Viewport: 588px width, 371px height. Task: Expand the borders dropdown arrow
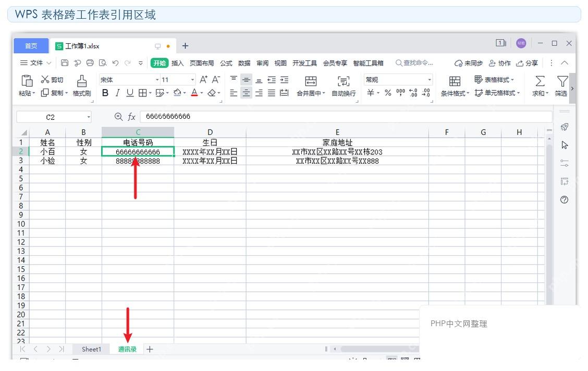click(150, 93)
